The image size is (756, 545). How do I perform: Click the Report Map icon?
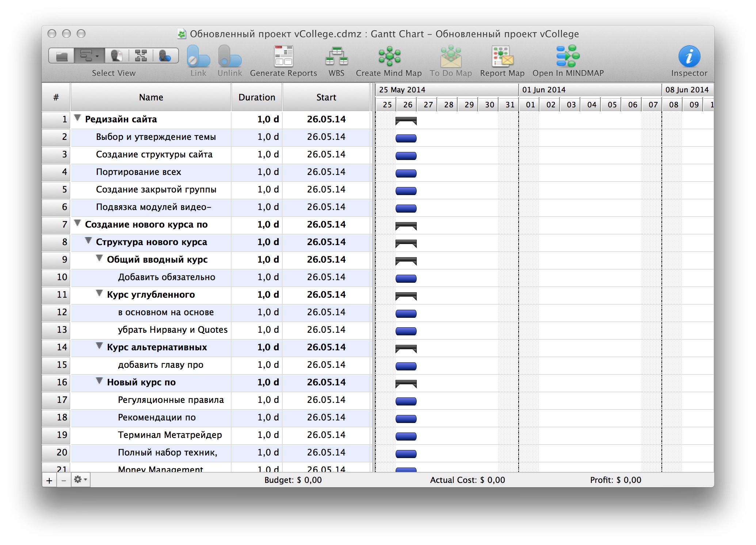(x=502, y=57)
